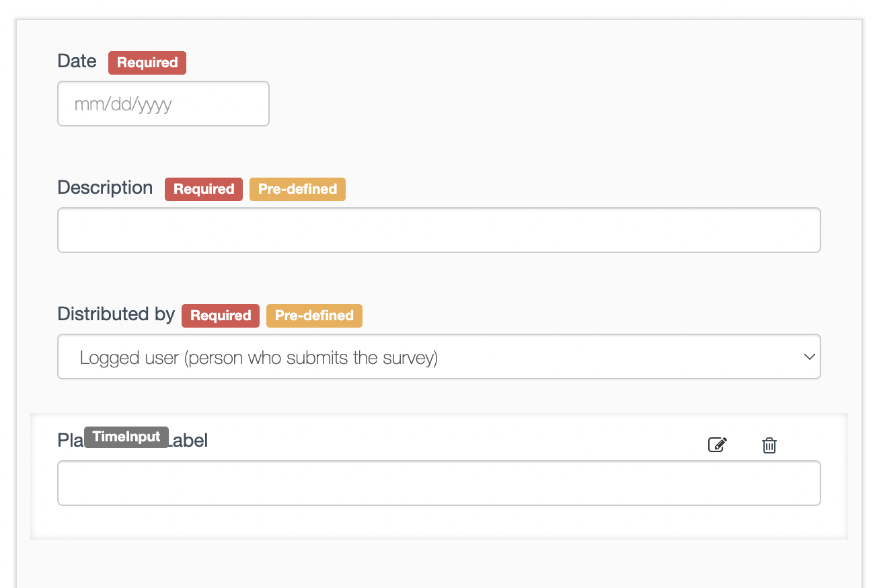Click the Date field label

[x=77, y=61]
